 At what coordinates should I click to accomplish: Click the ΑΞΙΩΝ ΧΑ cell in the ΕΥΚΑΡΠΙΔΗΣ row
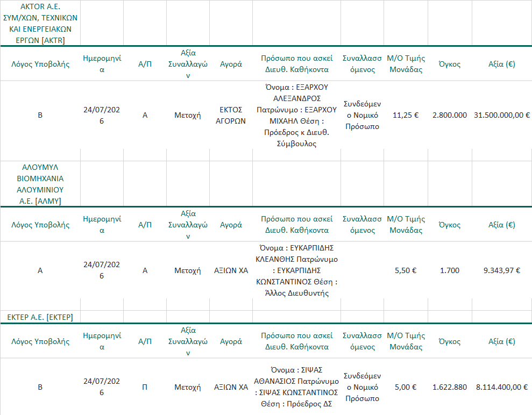[231, 270]
